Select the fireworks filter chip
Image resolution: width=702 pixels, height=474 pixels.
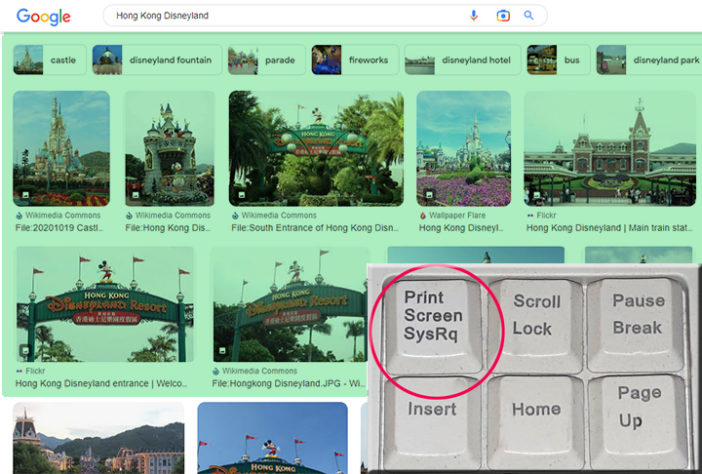point(355,60)
